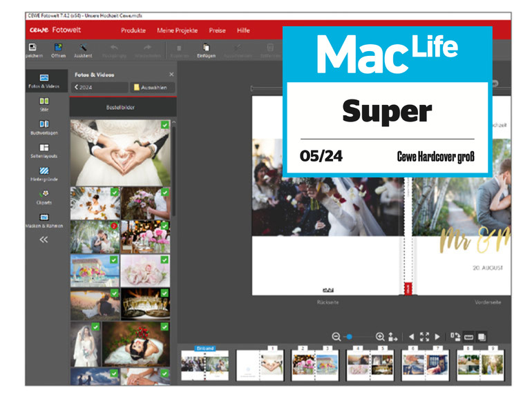Image resolution: width=532 pixels, height=399 pixels.
Task: Select the page 1 spread thumbnail
Action: [260, 365]
